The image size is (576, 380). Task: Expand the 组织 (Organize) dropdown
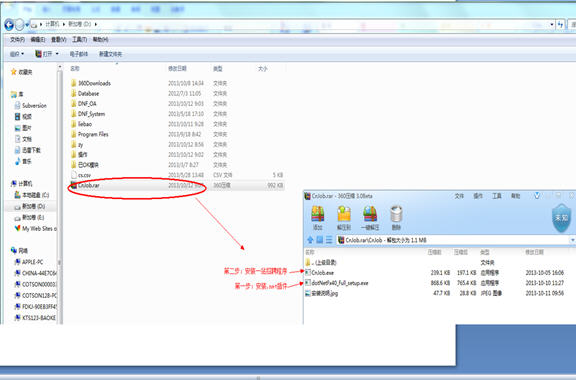[17, 54]
